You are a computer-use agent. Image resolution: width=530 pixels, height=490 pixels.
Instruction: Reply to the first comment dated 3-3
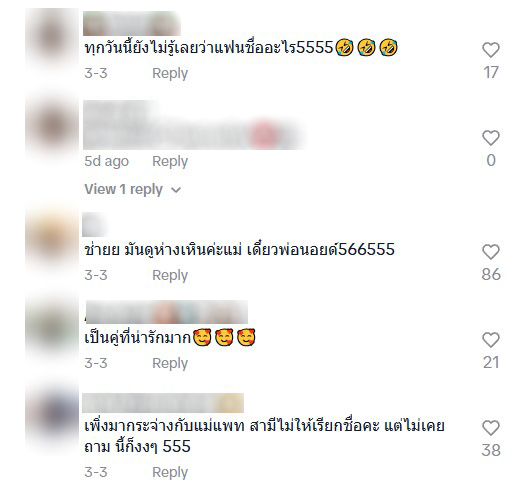pos(170,73)
